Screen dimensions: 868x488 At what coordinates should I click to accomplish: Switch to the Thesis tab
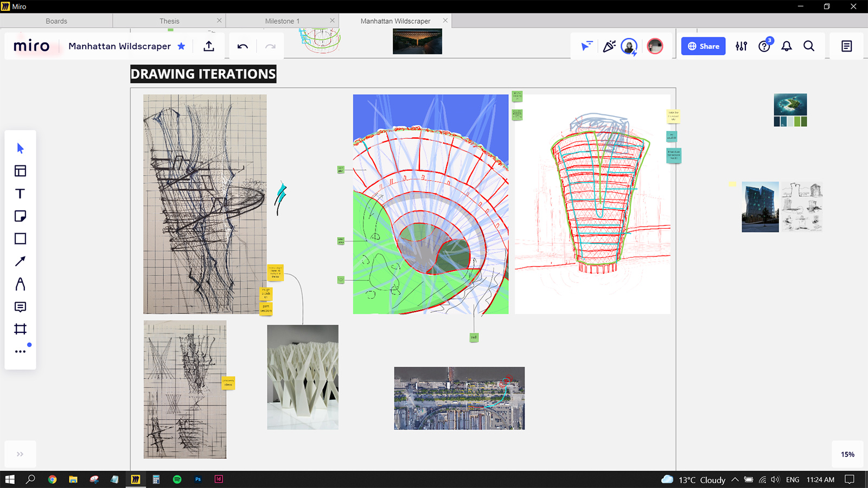point(169,21)
